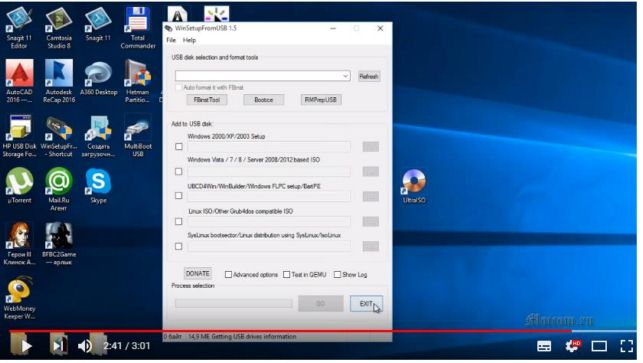Toggle Advanced options checkbox
The height and width of the screenshot is (363, 643).
point(228,274)
